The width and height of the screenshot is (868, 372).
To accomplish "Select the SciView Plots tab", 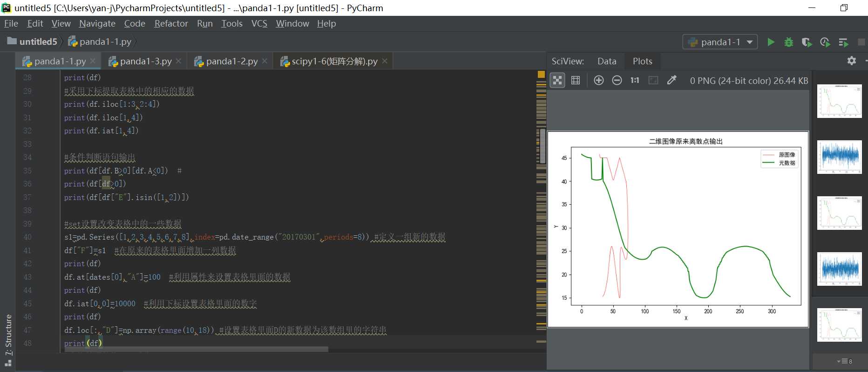I will point(642,61).
